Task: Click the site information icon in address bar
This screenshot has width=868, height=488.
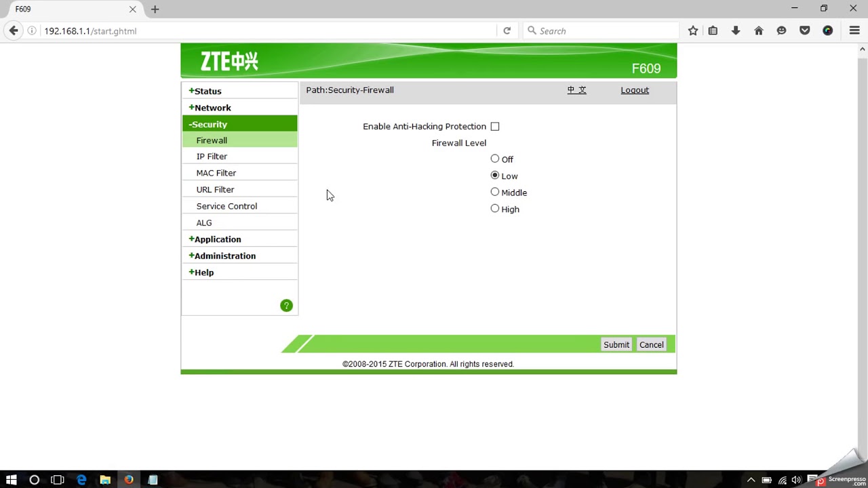Action: coord(32,30)
